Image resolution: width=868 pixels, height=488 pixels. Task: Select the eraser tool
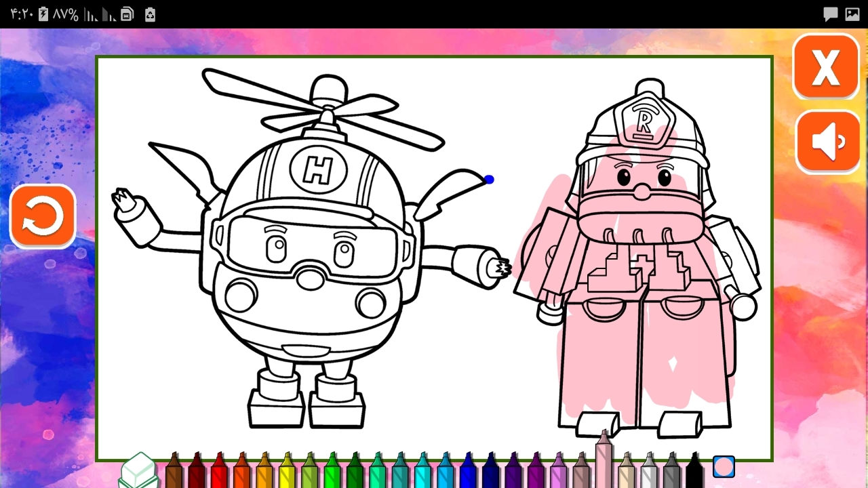[140, 470]
